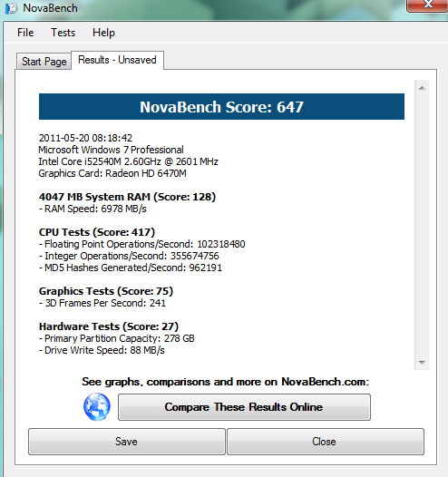
Task: Click the NovaBench Score: 647 banner
Action: pos(221,107)
